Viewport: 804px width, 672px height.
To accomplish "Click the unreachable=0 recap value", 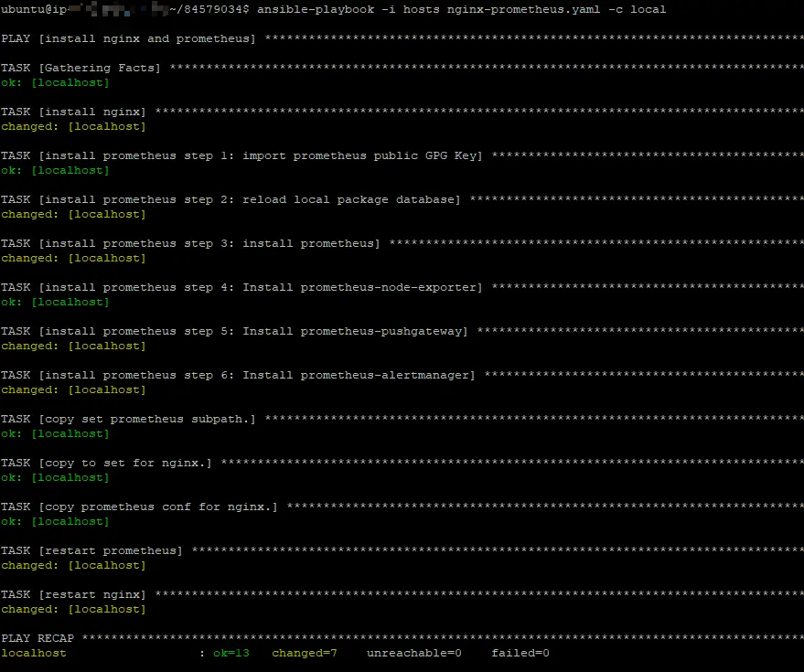I will click(x=414, y=653).
